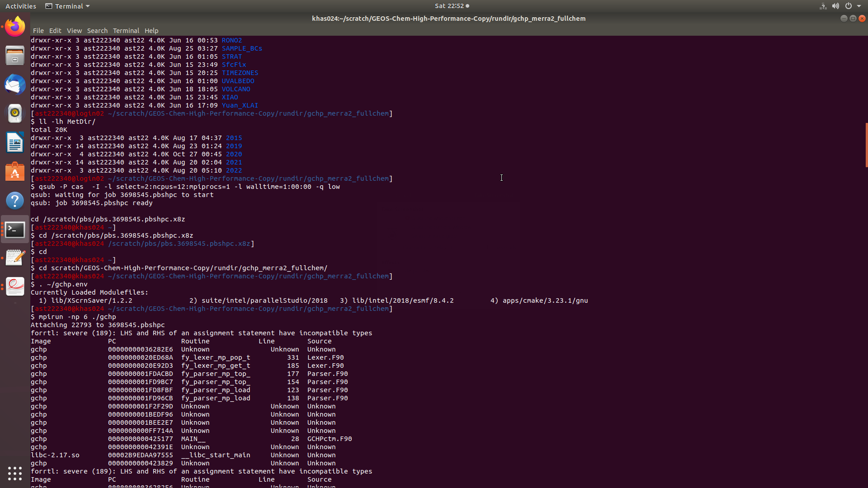Open the Show Applications grid
Screen dimensions: 868x488
[x=15, y=473]
